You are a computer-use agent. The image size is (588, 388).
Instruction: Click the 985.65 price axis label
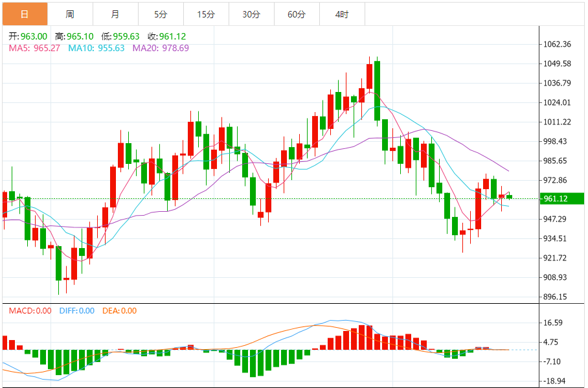(556, 161)
